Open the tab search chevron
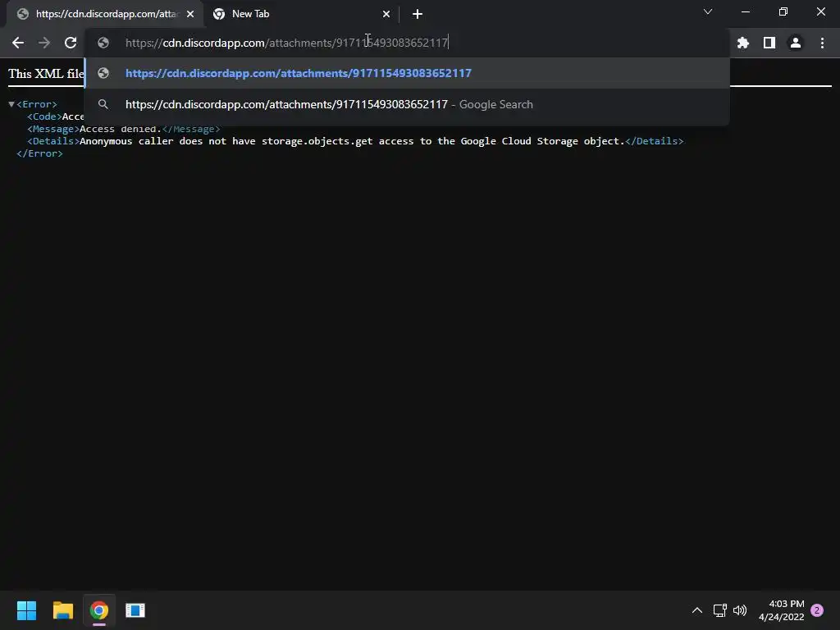The height and width of the screenshot is (630, 840). [x=708, y=11]
